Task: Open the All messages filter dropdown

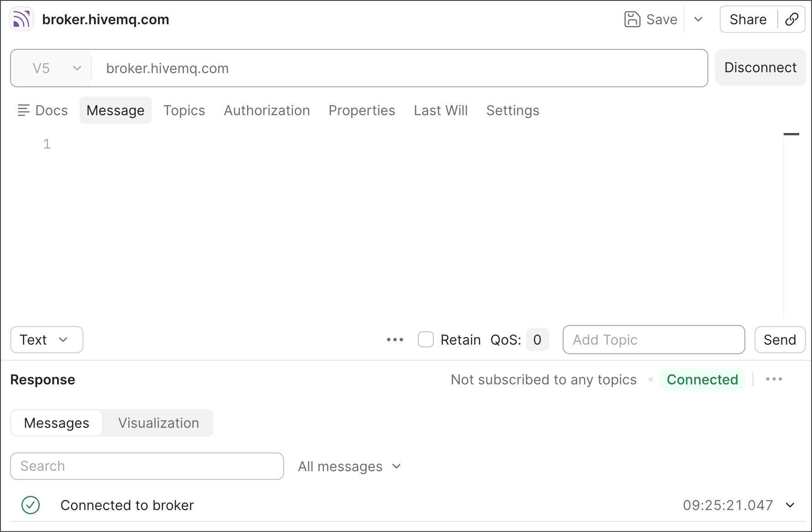Action: 349,466
